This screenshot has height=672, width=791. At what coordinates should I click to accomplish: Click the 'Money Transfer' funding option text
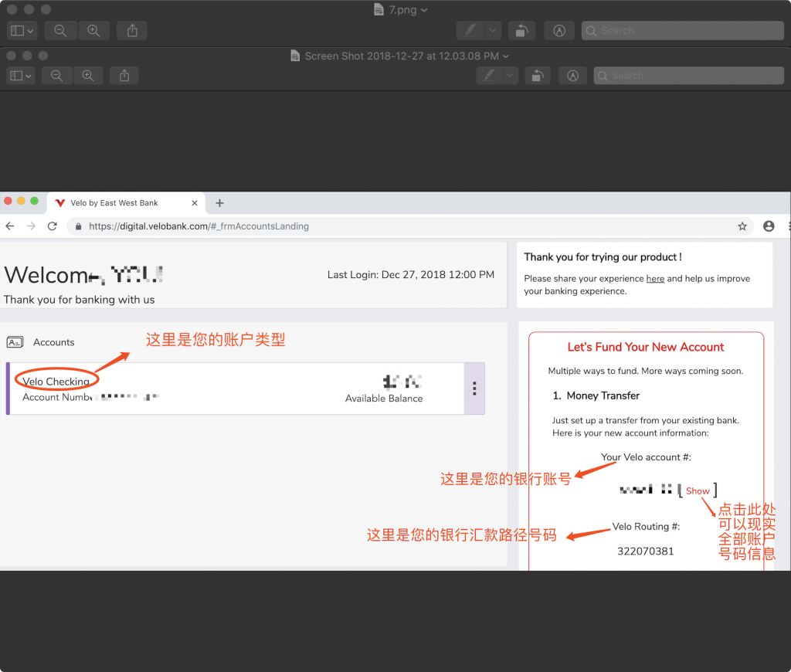pos(603,395)
